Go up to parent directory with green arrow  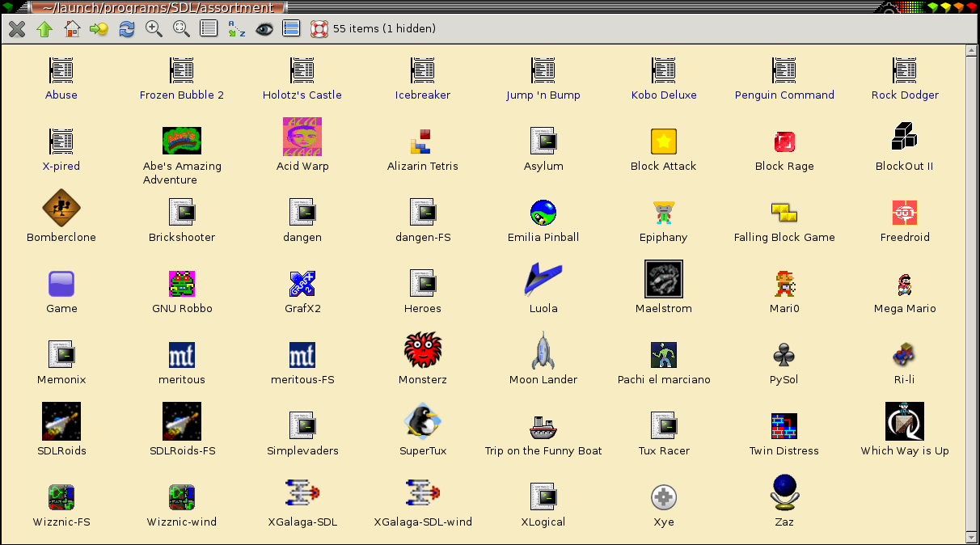point(44,29)
